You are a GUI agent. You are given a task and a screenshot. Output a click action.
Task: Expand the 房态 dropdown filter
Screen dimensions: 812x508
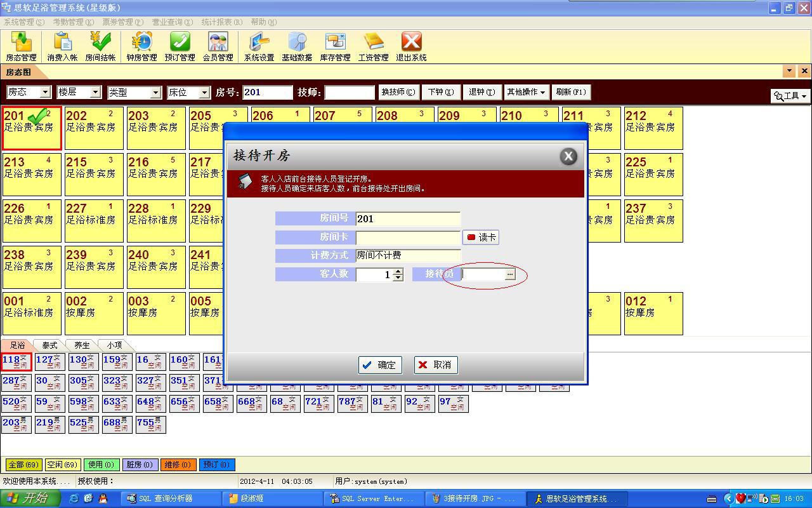[45, 93]
